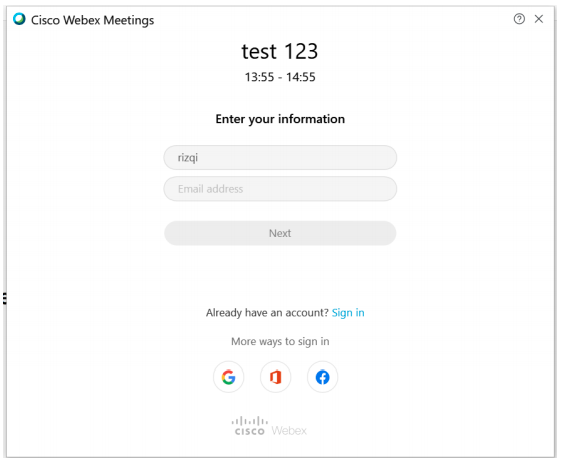
Task: Click the dotted grip handle on the left window edge
Action: (x=5, y=298)
